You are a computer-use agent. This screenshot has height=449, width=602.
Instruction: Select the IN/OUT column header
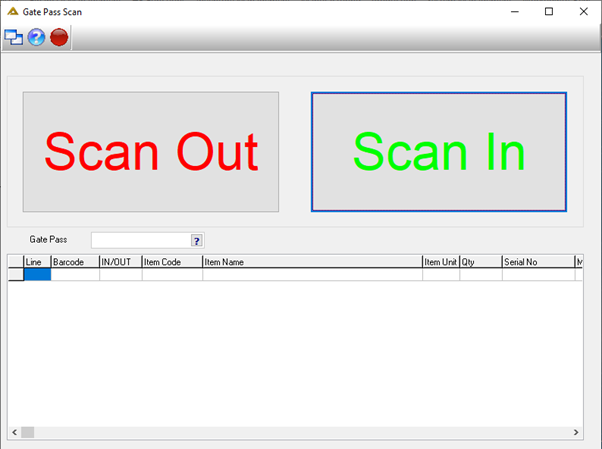121,262
